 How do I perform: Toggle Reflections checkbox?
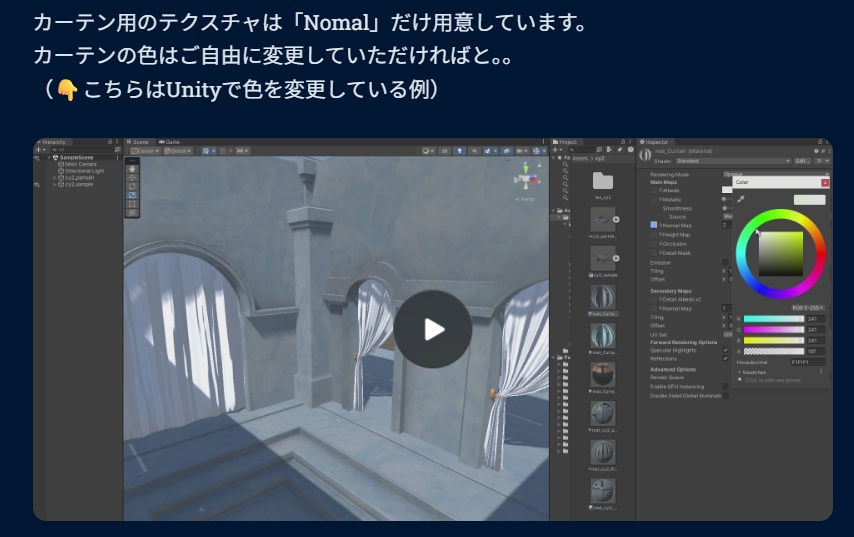coord(725,358)
